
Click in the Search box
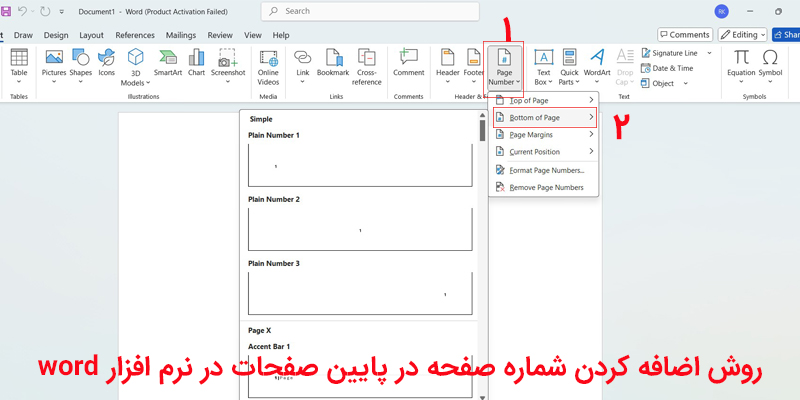370,11
